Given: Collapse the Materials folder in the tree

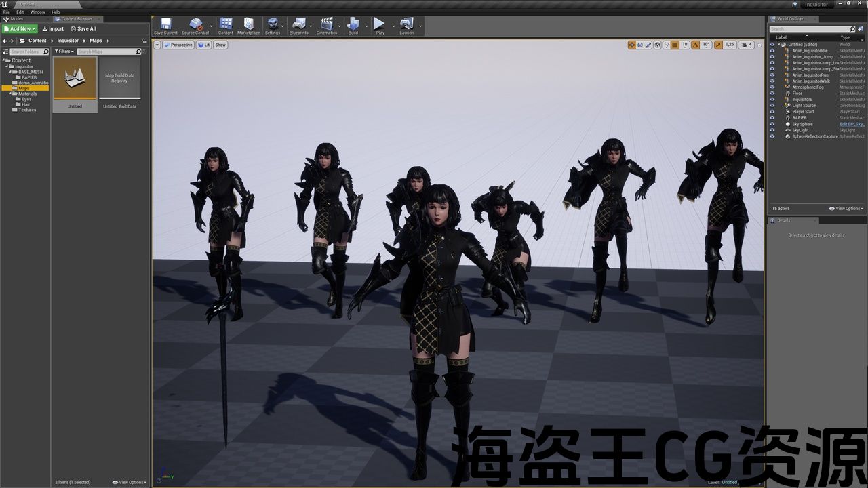Looking at the screenshot, I should click(x=10, y=94).
